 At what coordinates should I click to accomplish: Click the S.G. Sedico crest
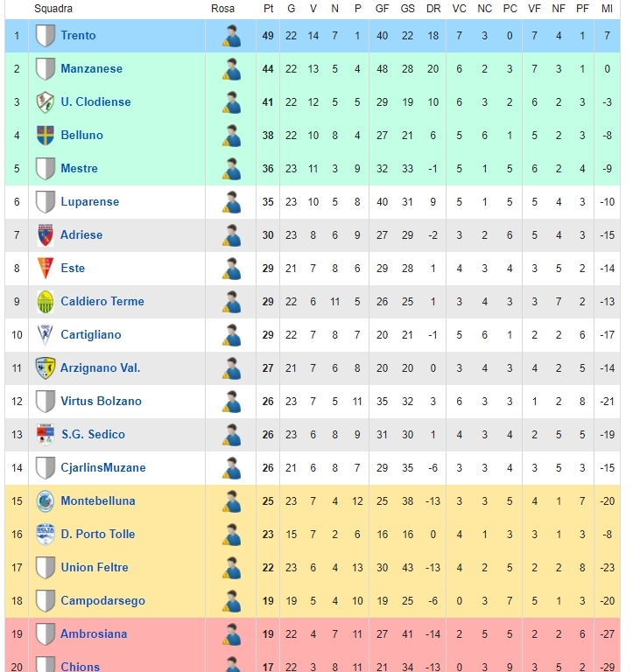(45, 435)
